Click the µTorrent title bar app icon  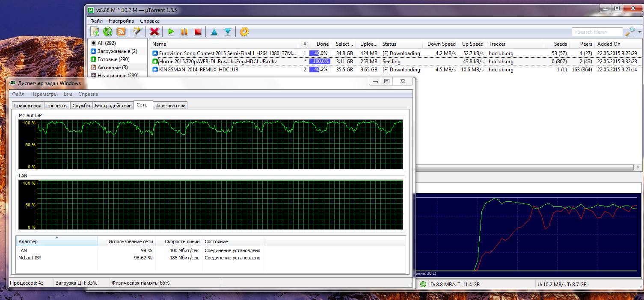(x=91, y=10)
